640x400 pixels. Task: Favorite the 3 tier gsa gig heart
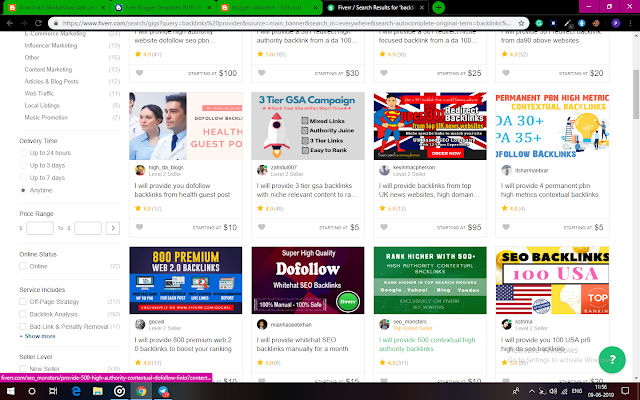(x=262, y=227)
